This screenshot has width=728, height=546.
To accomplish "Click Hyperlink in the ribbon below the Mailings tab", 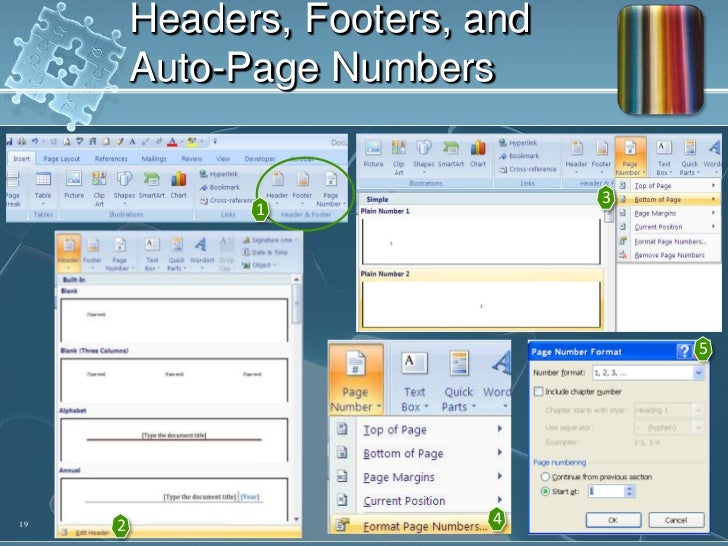I will coord(219,174).
